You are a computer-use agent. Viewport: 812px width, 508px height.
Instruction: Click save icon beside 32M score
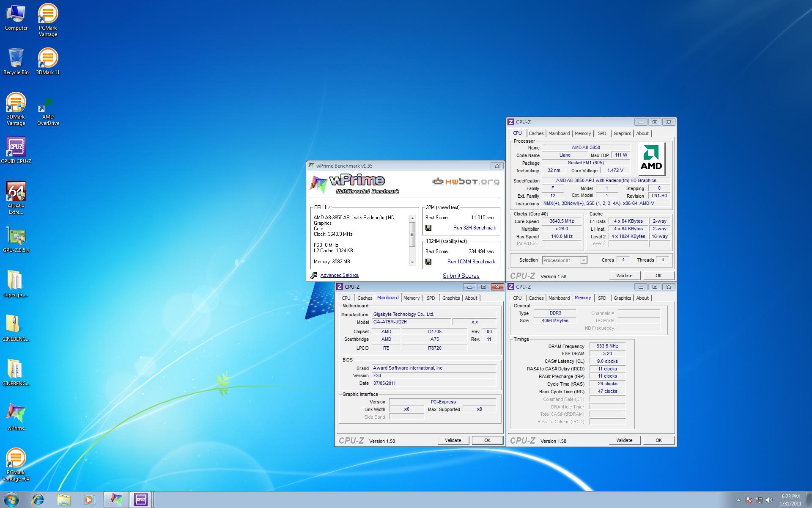[428, 228]
